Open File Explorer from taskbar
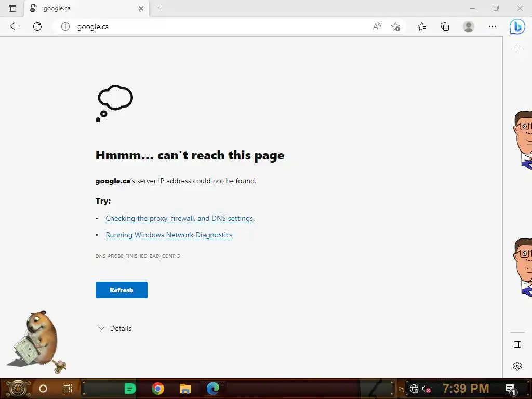The height and width of the screenshot is (399, 532). click(185, 389)
